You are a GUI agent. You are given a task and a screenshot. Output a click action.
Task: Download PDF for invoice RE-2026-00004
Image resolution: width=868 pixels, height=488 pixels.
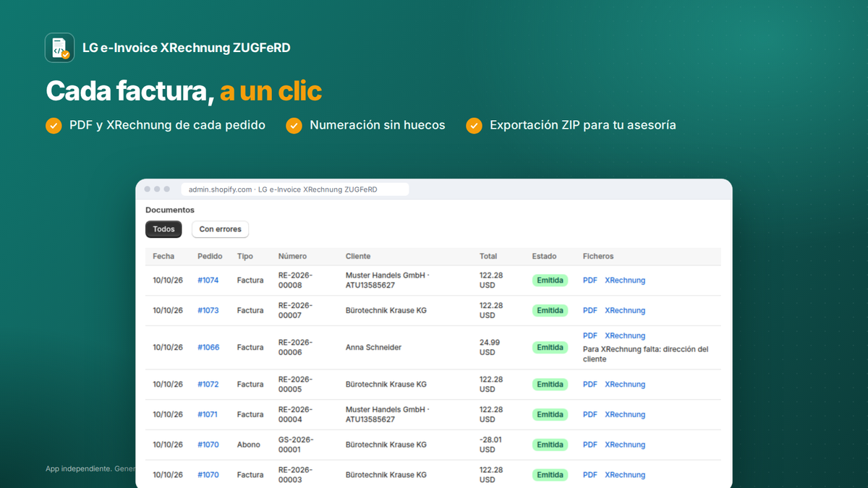[590, 415]
